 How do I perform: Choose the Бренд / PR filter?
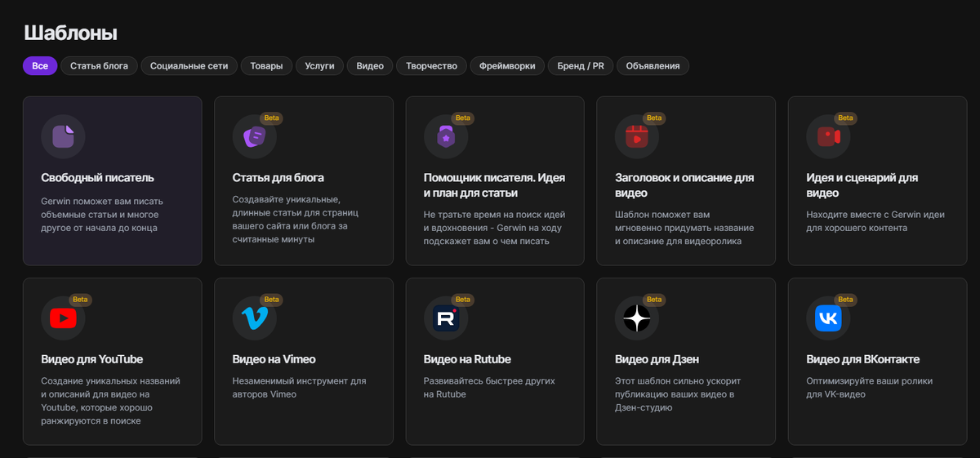(x=581, y=65)
